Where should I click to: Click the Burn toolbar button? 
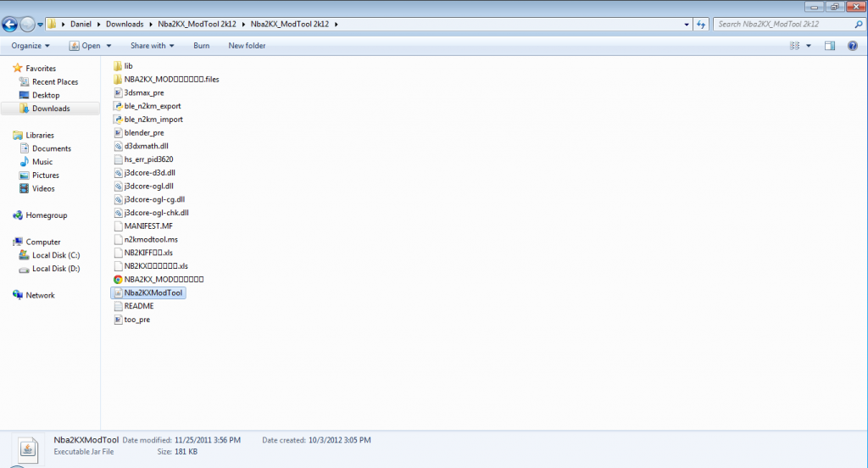pyautogui.click(x=201, y=46)
